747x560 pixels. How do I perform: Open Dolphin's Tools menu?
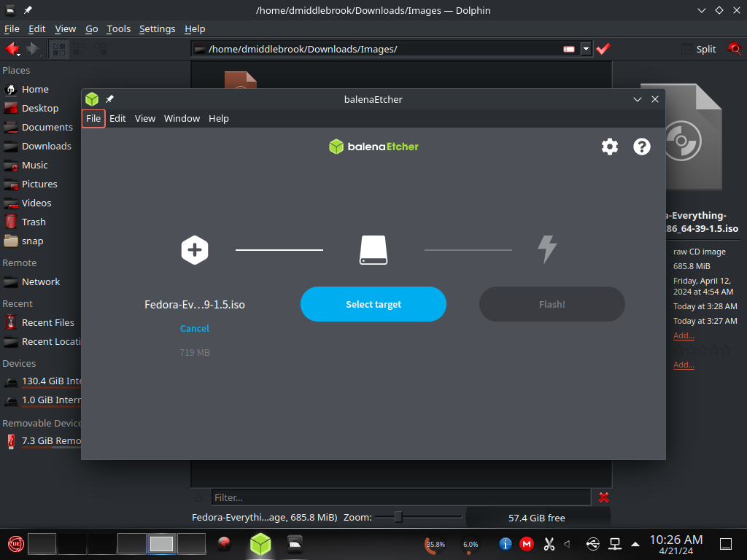pos(119,29)
